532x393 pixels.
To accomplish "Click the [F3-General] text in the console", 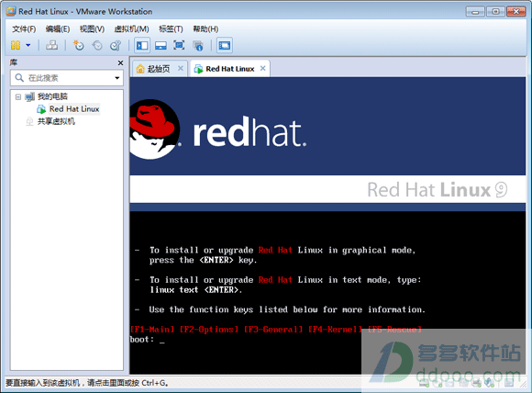I will tap(273, 330).
